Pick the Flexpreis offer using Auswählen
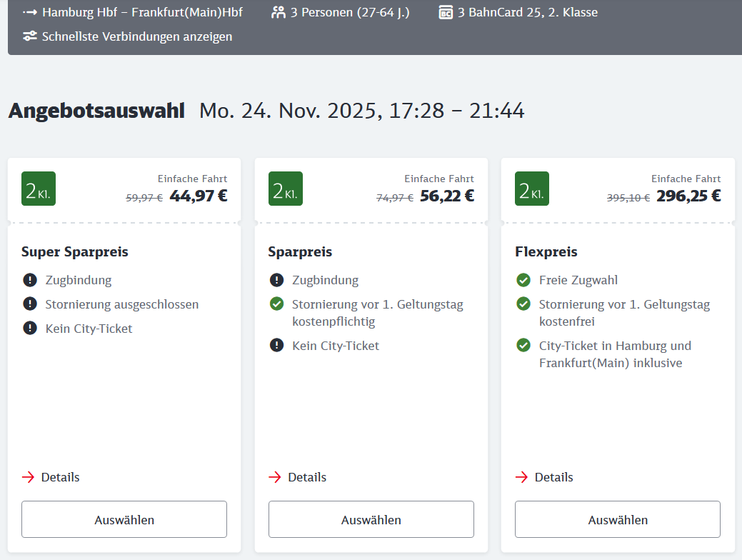The image size is (742, 560). click(x=618, y=519)
